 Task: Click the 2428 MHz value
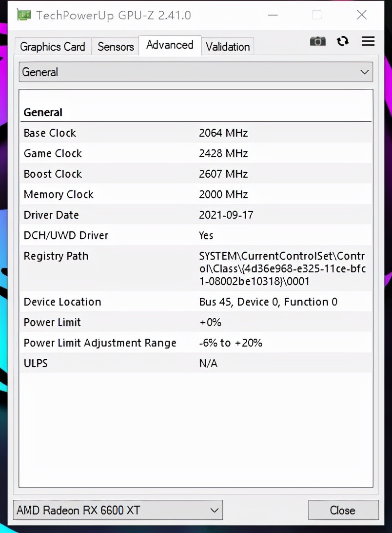pos(223,153)
